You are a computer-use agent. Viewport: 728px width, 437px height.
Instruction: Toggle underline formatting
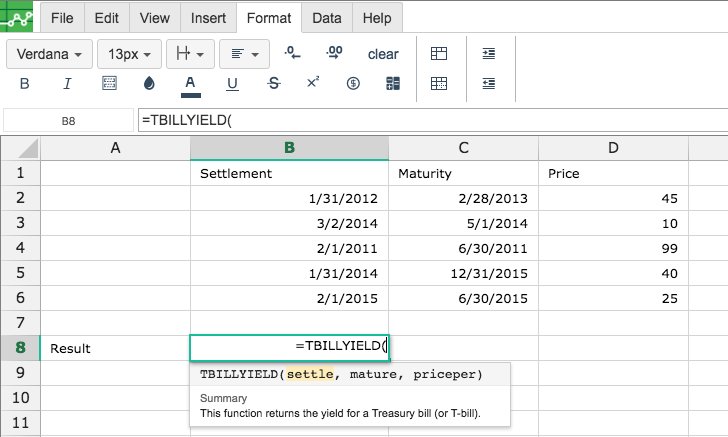(232, 84)
